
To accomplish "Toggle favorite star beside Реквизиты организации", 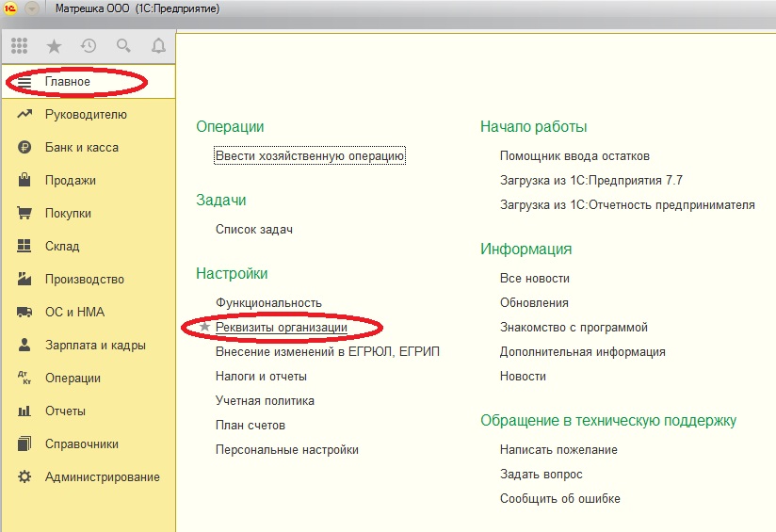I will click(x=205, y=328).
